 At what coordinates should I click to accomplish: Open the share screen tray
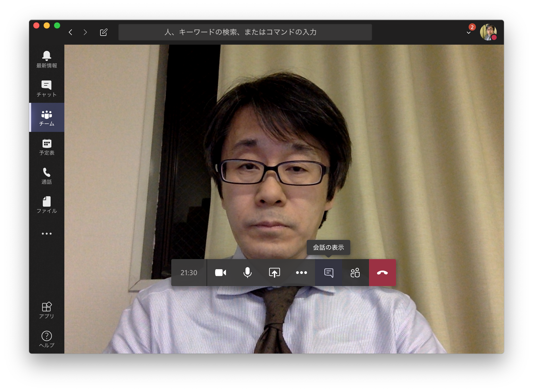pyautogui.click(x=275, y=273)
